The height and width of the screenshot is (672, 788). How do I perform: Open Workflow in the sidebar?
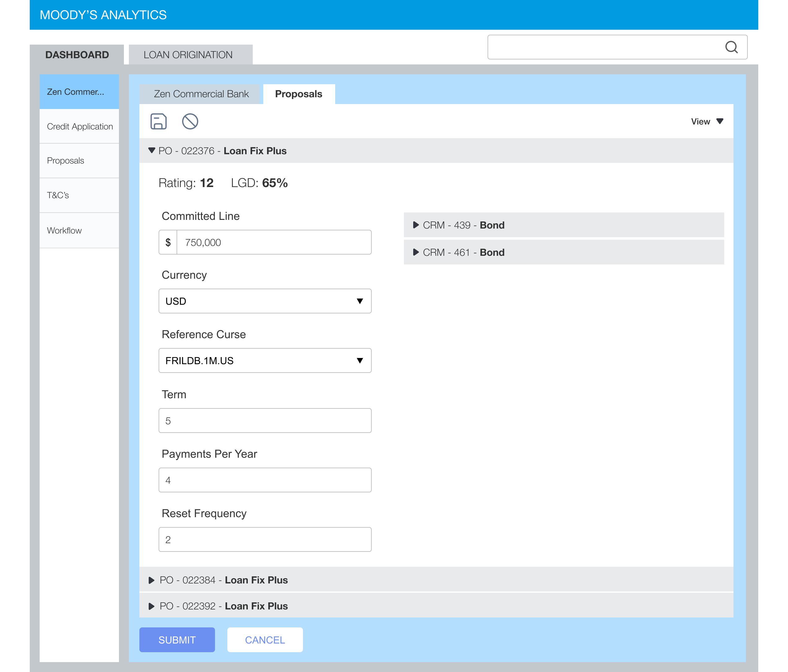pos(64,230)
